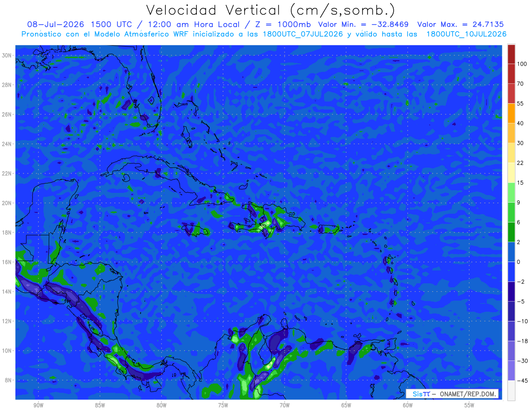Click the "10N" latitude label

[x=7, y=351]
